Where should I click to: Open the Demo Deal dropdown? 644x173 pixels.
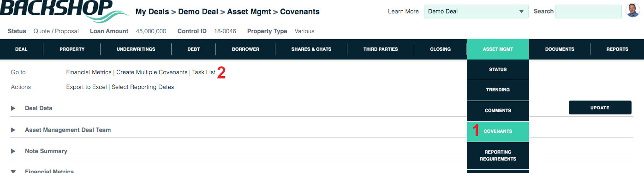tap(476, 12)
